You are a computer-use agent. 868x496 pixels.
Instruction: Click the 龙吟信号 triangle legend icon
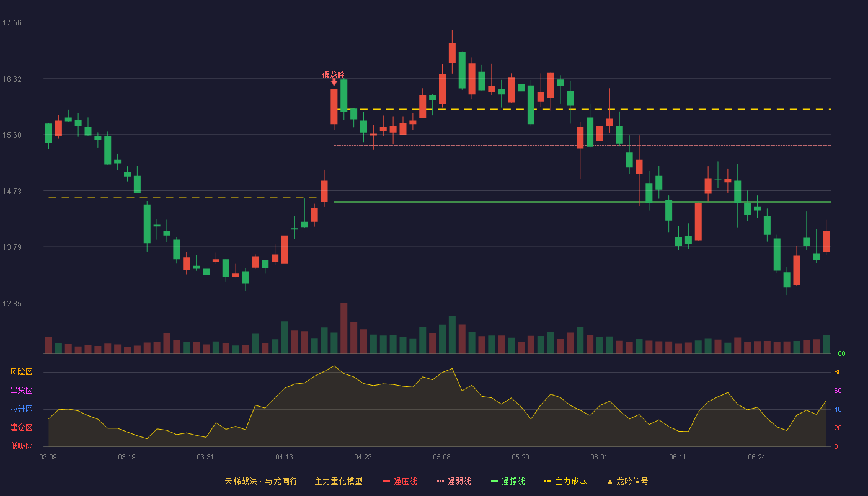609,481
